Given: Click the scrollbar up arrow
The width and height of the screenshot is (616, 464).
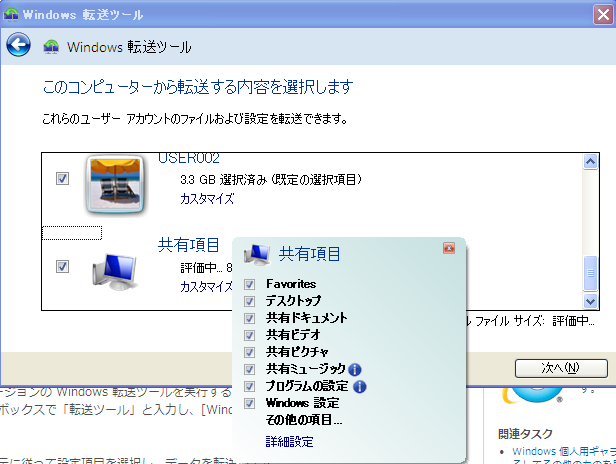Looking at the screenshot, I should point(590,161).
